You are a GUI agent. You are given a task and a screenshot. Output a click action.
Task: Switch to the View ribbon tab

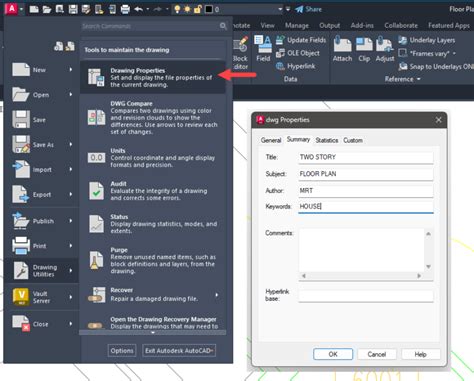coord(267,25)
